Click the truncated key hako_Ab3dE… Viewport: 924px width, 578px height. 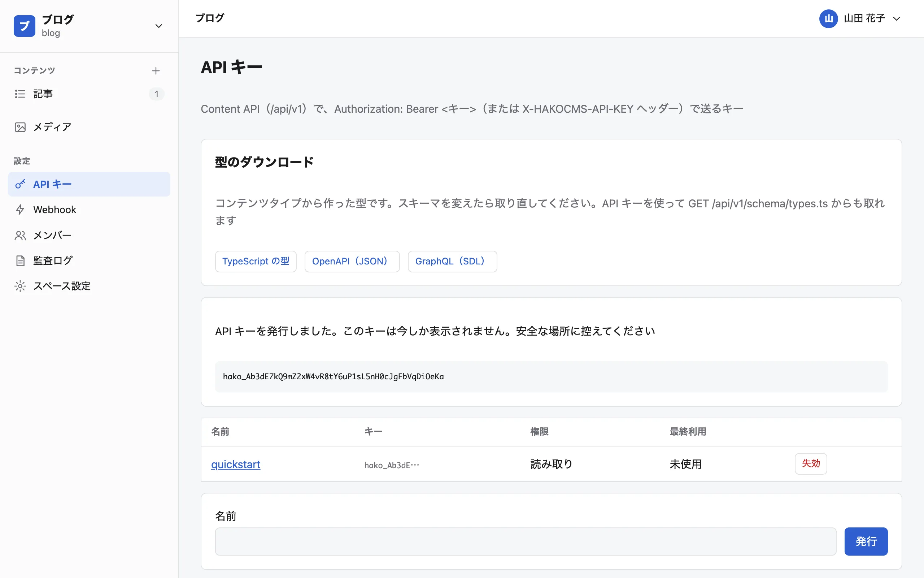point(392,465)
